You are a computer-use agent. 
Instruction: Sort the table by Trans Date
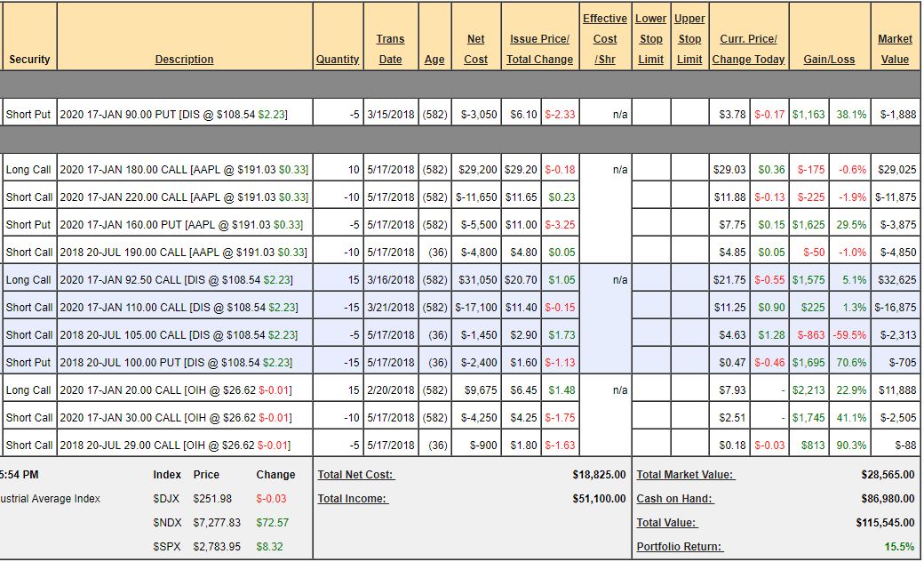pos(390,49)
